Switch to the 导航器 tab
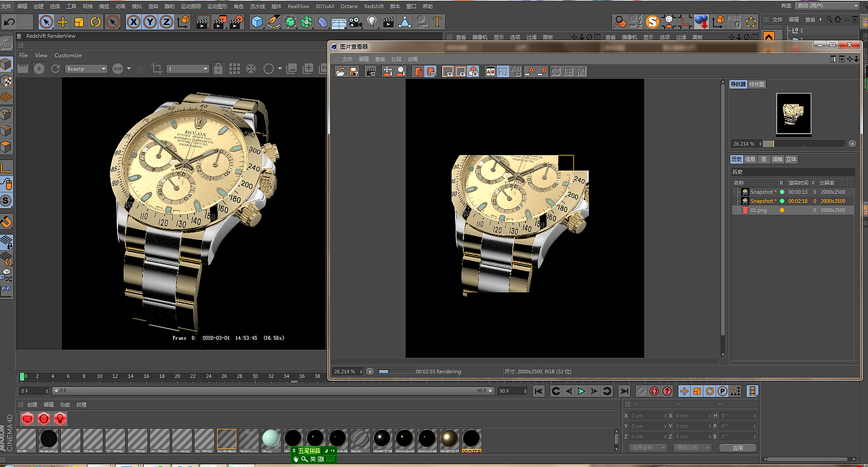 click(x=738, y=84)
